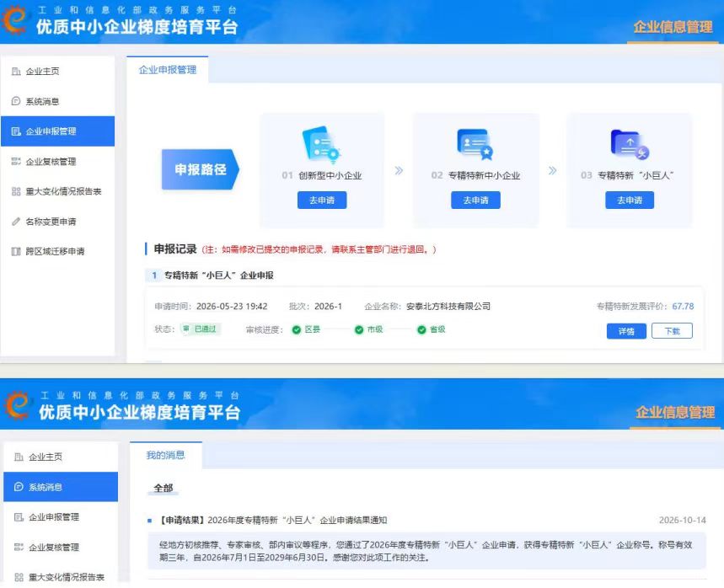
Task: Click the green check icon beside 区县
Action: [297, 329]
